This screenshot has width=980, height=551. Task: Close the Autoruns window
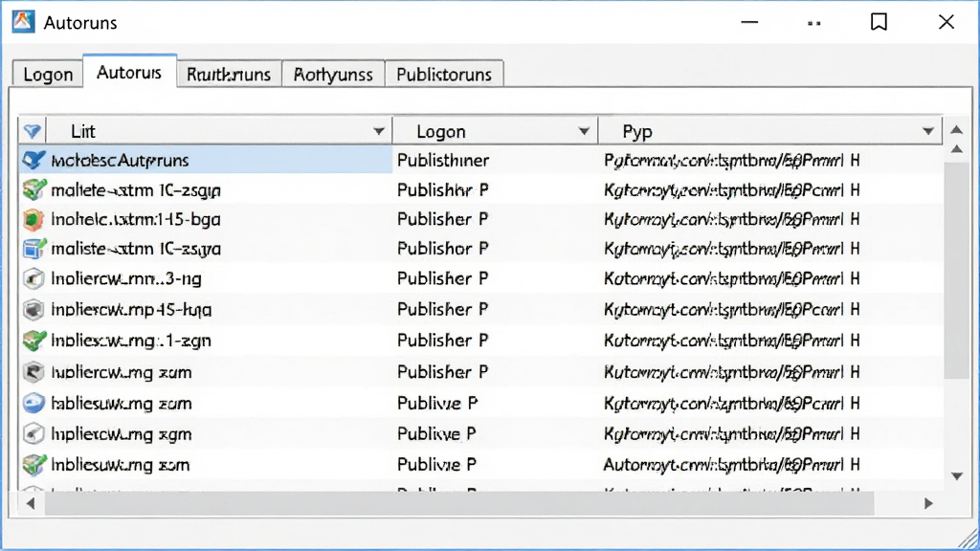click(947, 23)
